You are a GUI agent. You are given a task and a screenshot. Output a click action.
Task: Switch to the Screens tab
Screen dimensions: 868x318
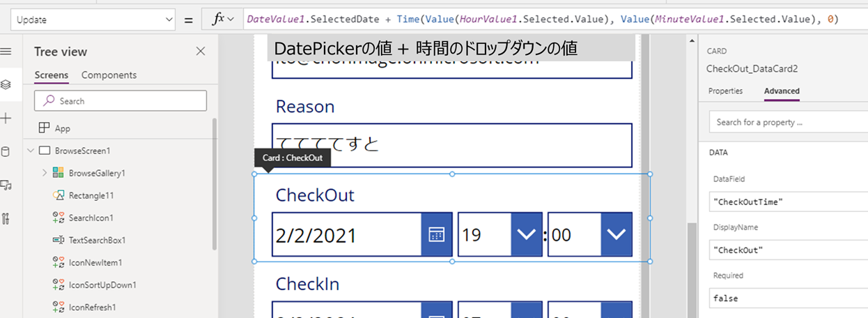click(x=52, y=75)
